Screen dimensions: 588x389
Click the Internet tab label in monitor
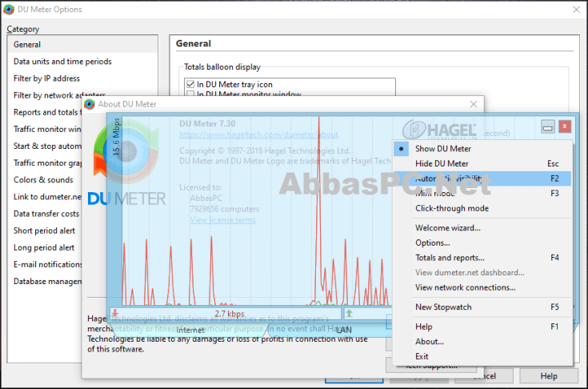coord(190,330)
